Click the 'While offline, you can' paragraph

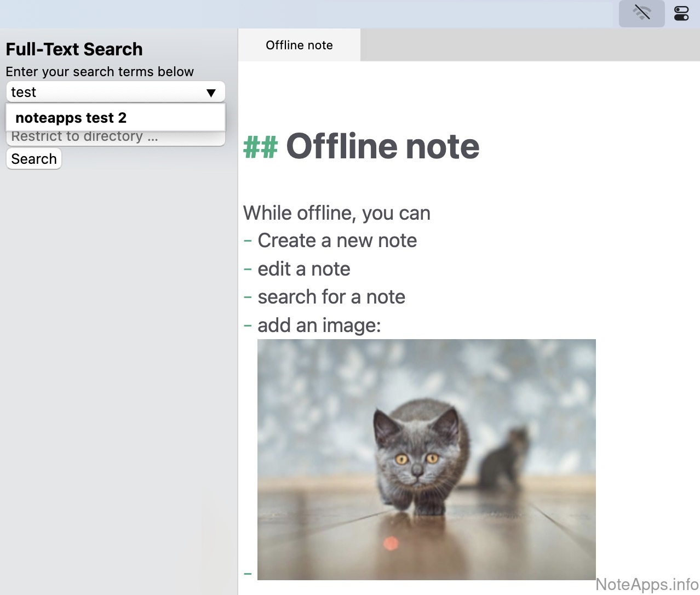coord(336,213)
